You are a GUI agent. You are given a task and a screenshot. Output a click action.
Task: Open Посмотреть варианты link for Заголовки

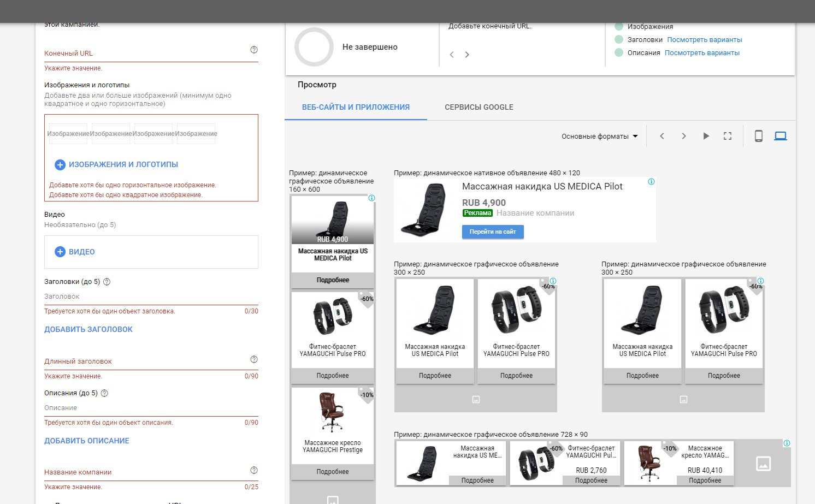tap(705, 40)
